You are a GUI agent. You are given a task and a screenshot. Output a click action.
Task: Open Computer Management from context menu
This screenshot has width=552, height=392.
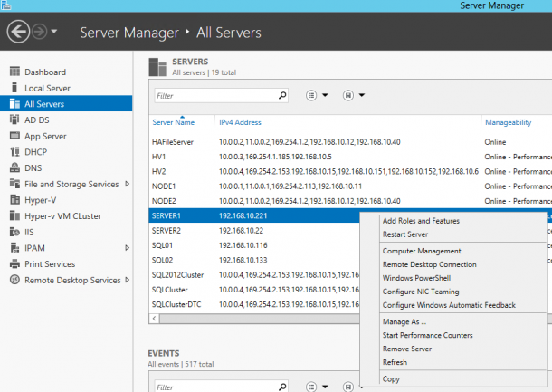click(422, 251)
